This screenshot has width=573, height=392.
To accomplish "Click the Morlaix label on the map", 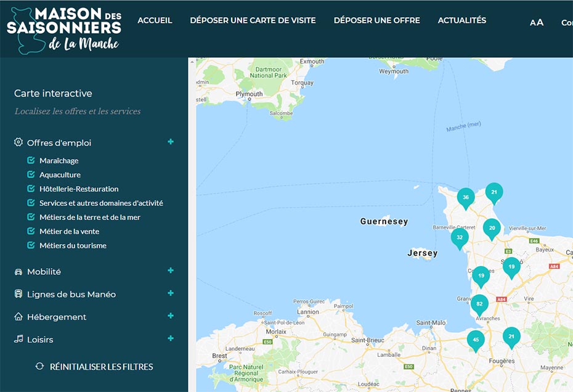I will pyautogui.click(x=276, y=332).
